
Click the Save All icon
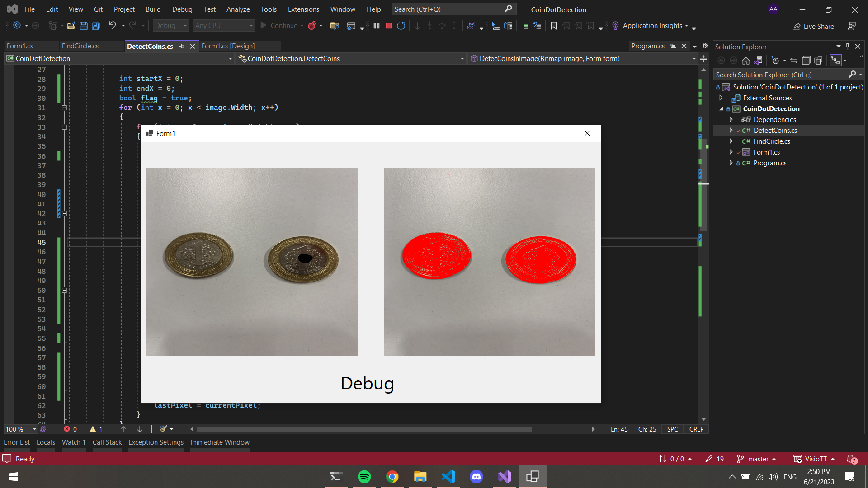(x=96, y=26)
